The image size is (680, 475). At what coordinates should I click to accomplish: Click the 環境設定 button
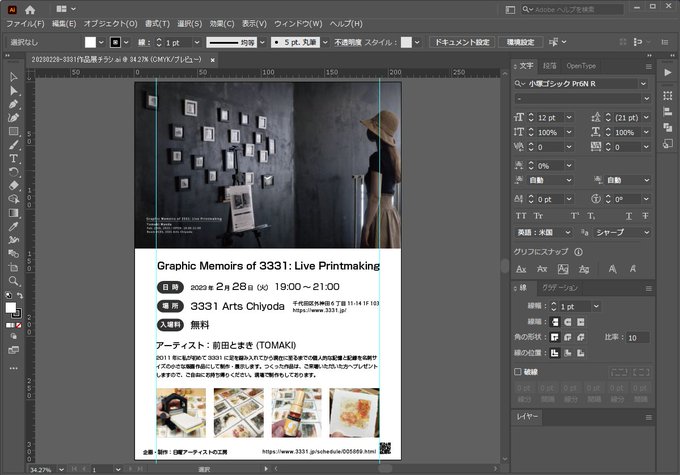pyautogui.click(x=520, y=43)
